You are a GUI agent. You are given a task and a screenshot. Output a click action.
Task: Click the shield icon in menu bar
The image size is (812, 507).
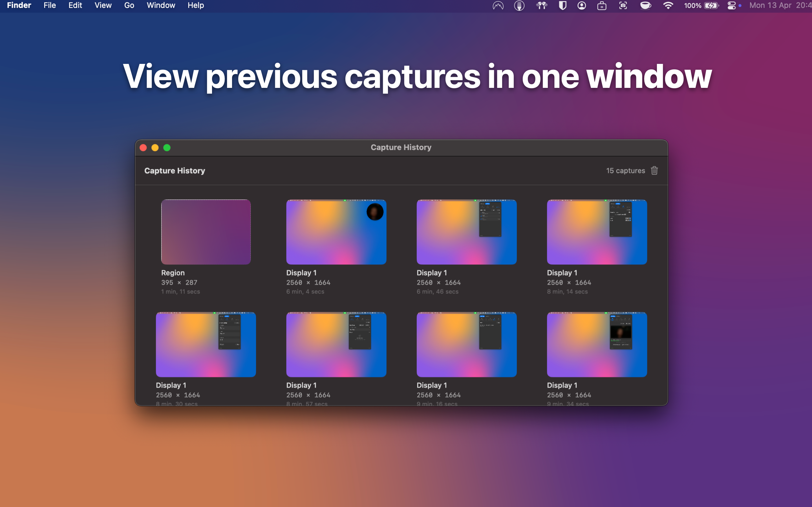pos(563,5)
